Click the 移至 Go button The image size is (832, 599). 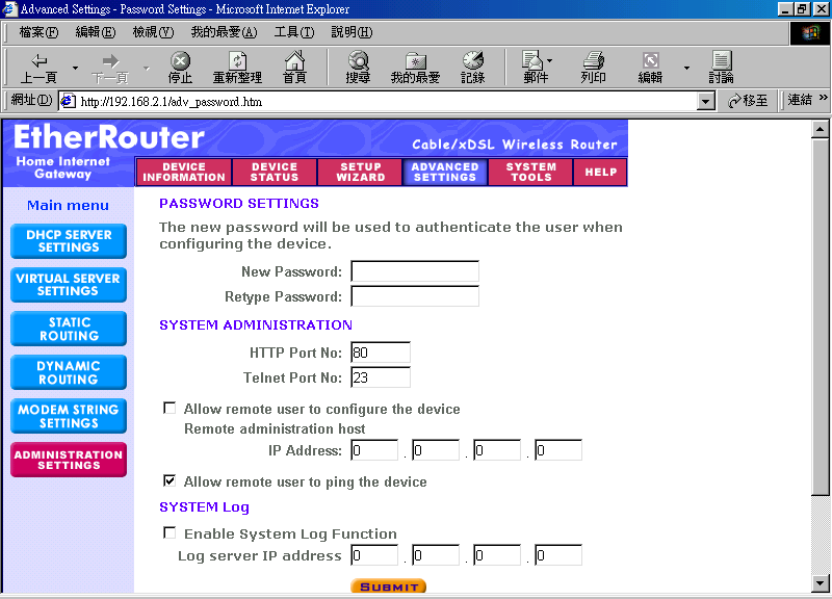(748, 100)
